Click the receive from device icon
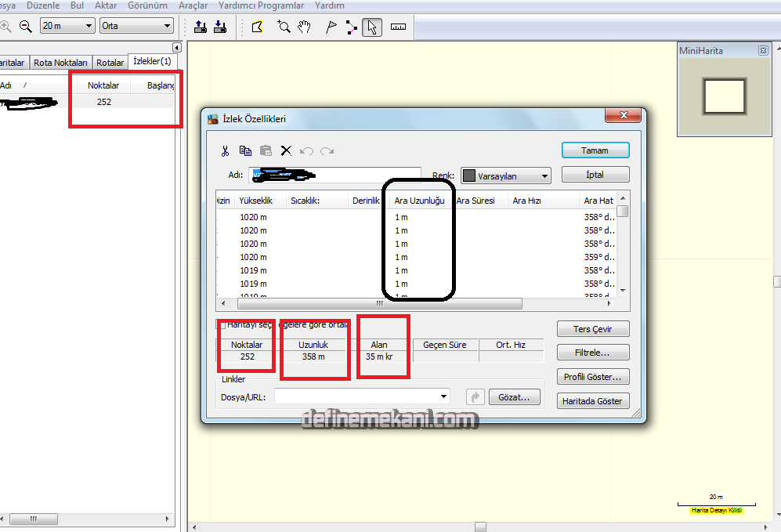The height and width of the screenshot is (532, 781). click(x=219, y=27)
